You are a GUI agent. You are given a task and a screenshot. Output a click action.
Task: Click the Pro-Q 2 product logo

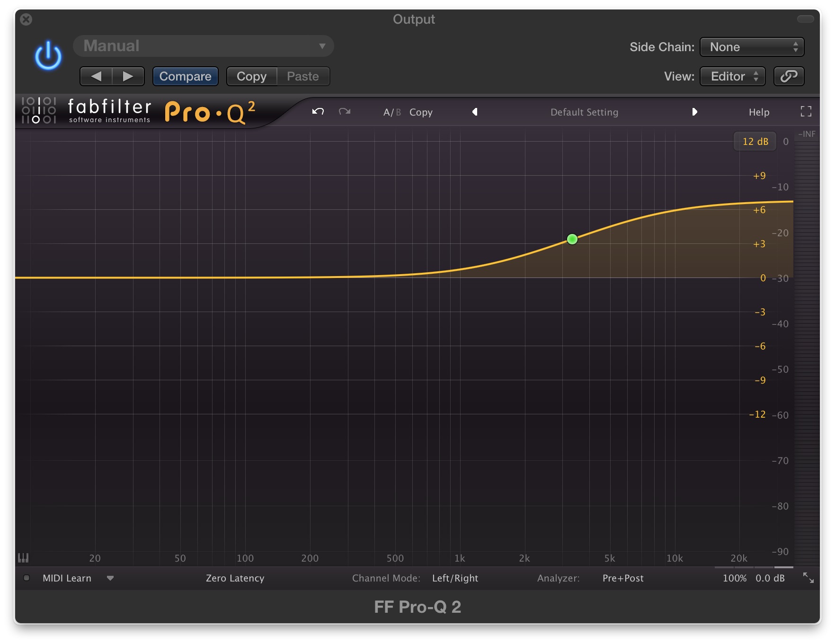click(x=210, y=113)
